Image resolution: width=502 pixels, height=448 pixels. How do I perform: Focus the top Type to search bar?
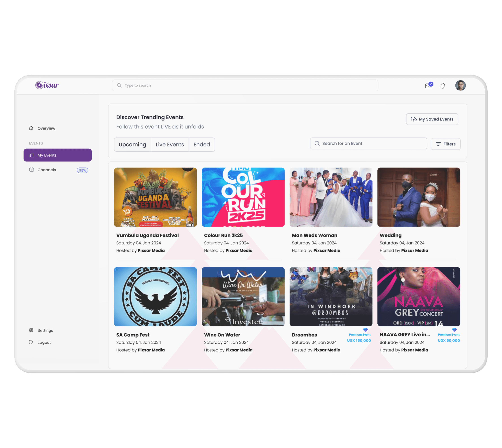tap(245, 85)
